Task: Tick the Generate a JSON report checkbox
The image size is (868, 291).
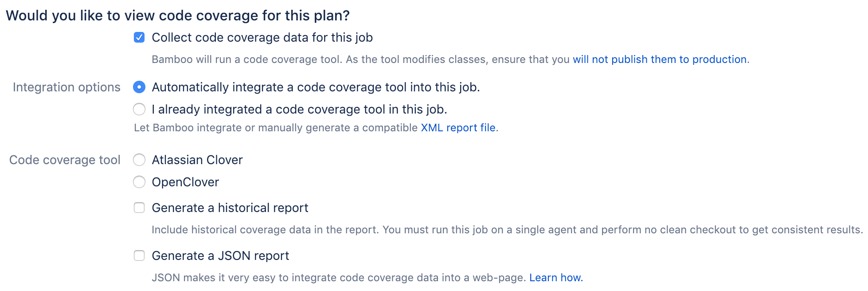Action: point(139,256)
